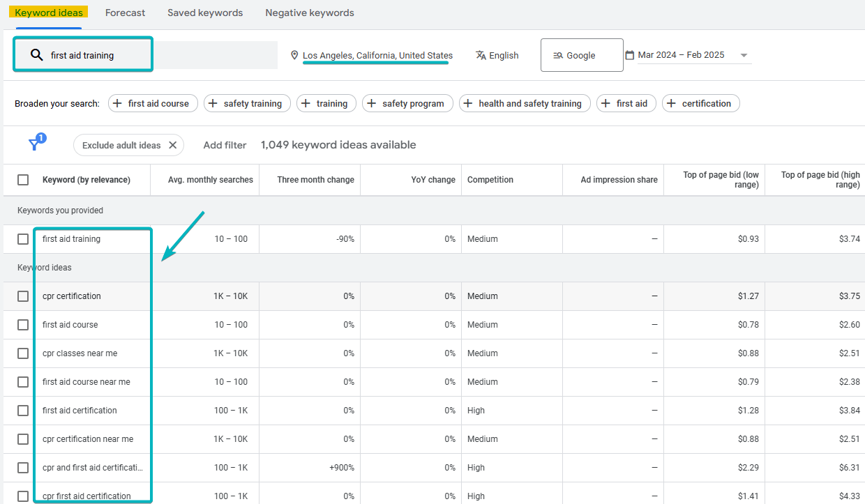Screen dimensions: 865x504
Task: Open the English language selector
Action: coord(497,54)
